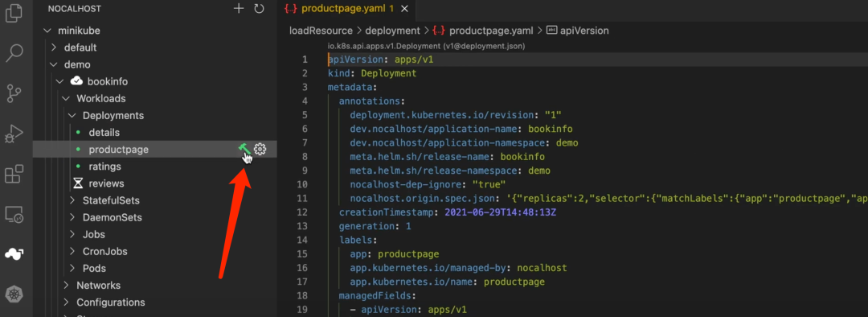Click the 'kind: Deployment' line
This screenshot has width=868, height=317.
372,73
